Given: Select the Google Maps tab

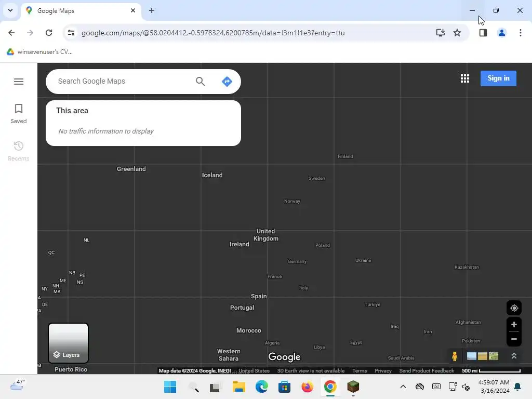Looking at the screenshot, I should point(82,11).
